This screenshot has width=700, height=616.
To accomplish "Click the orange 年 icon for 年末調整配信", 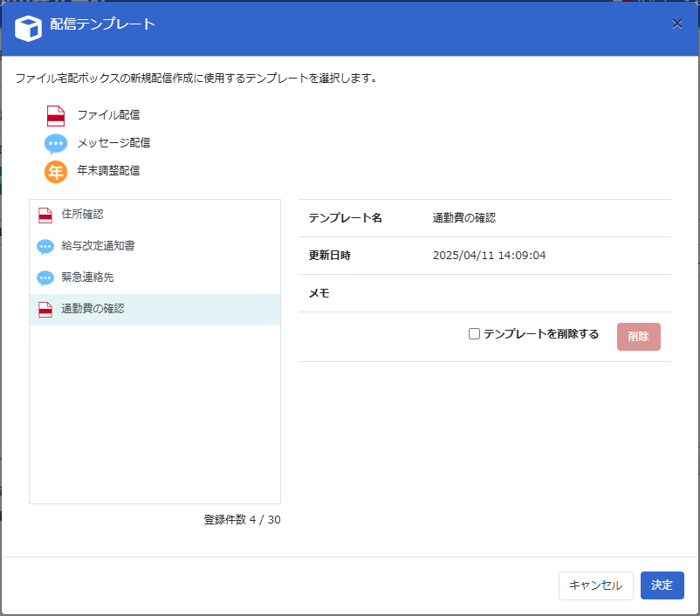I will coord(56,172).
